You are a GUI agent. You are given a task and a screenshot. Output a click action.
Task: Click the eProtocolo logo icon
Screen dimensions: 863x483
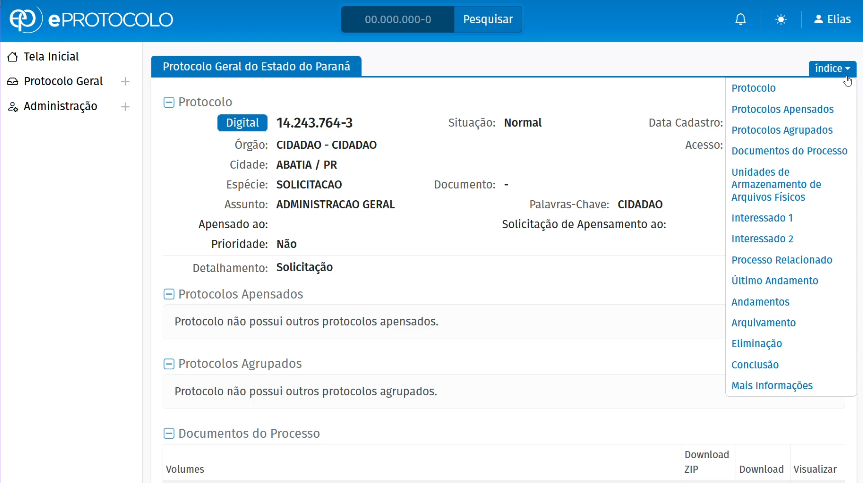coord(26,20)
